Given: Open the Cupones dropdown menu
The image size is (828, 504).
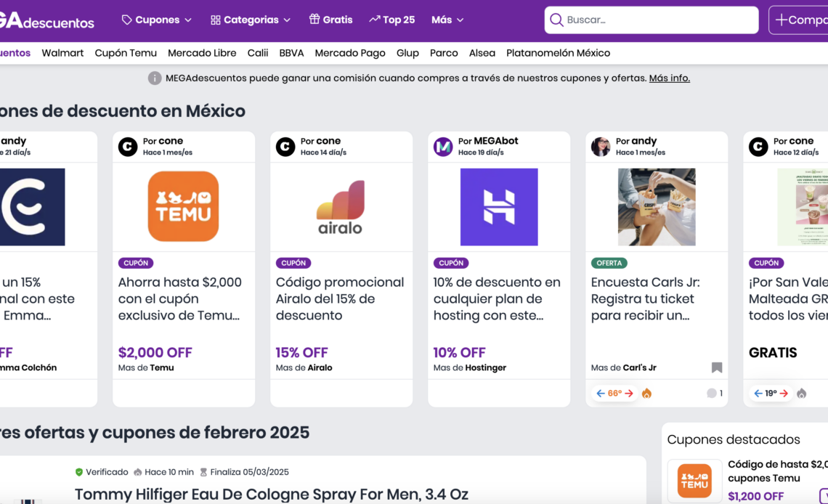Looking at the screenshot, I should [x=156, y=20].
